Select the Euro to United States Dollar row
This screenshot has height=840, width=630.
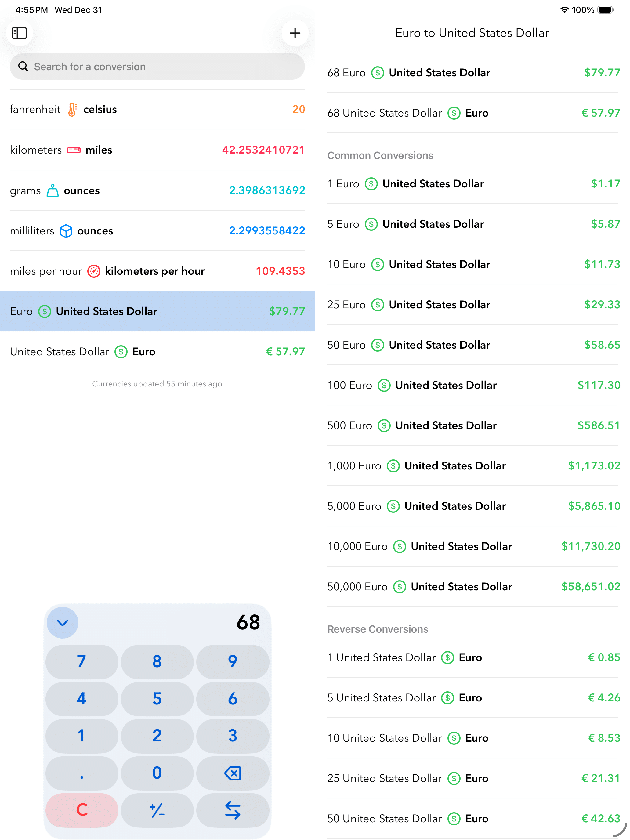click(x=157, y=311)
